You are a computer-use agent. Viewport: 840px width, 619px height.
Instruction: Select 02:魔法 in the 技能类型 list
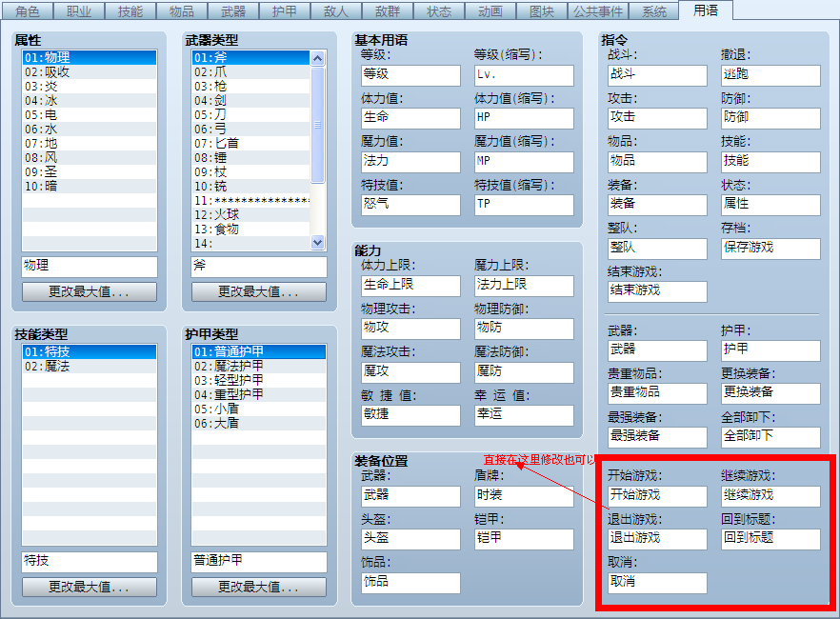click(x=90, y=367)
